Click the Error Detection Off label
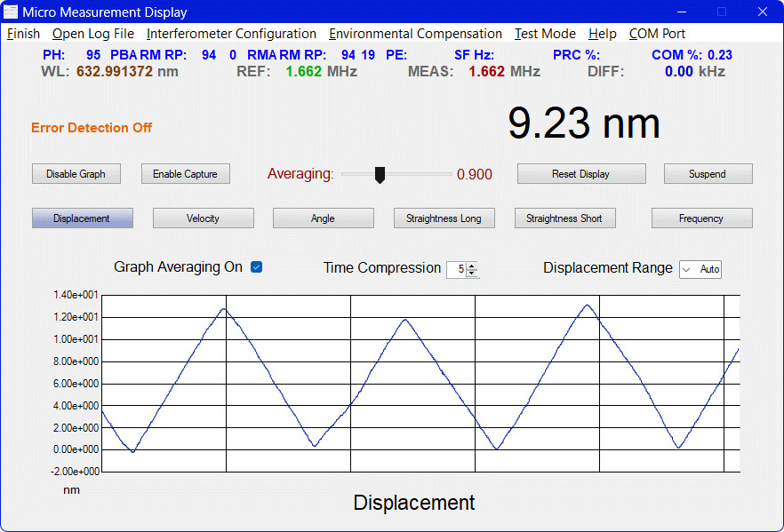Screen dimensions: 784x532 92,128
